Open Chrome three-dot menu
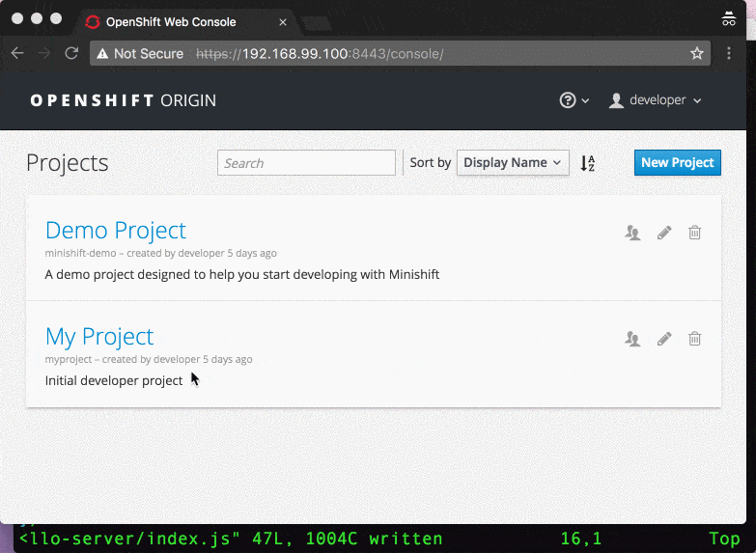Screen dimensions: 756x553 tap(729, 53)
